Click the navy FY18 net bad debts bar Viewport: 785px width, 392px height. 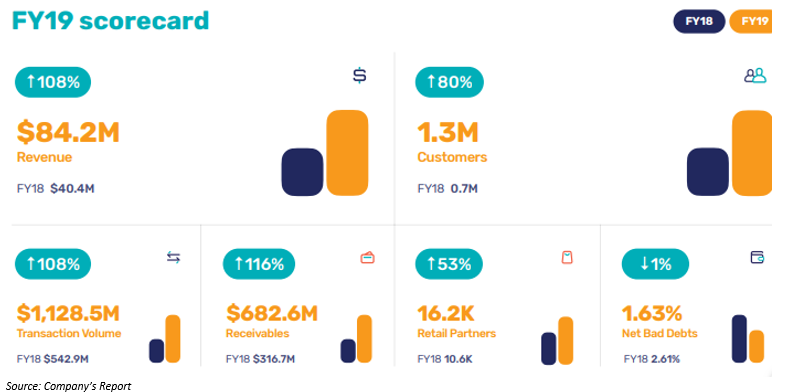[x=739, y=338]
